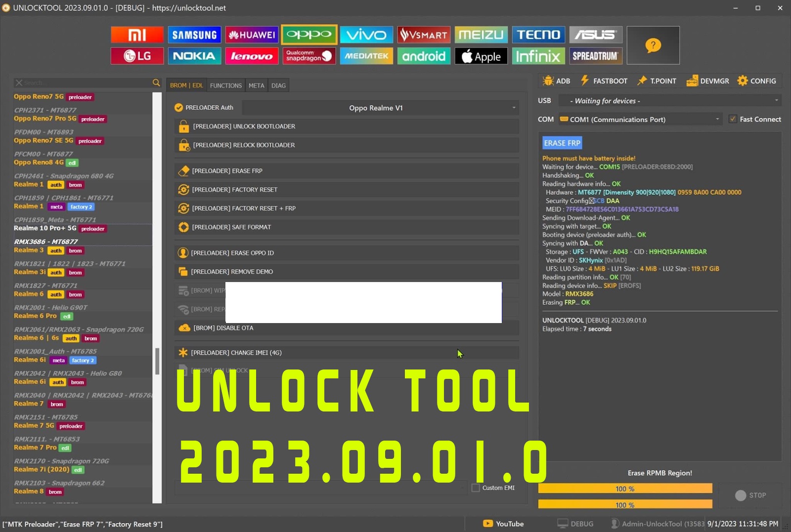Image resolution: width=791 pixels, height=532 pixels.
Task: Select the Apple brand icon
Action: (x=481, y=56)
